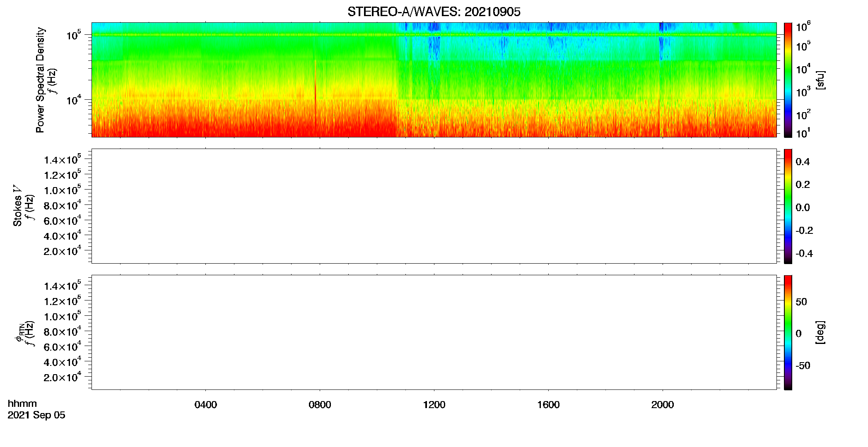
Task: Click the dark vertical stripe near 2000
Action: point(660,79)
